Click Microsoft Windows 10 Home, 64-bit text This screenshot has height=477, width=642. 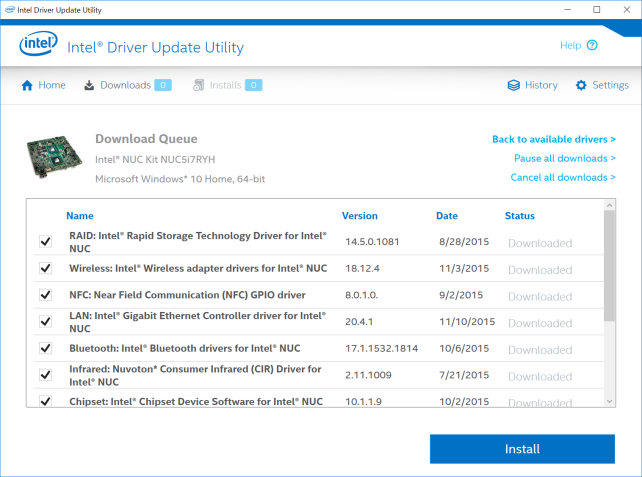tap(180, 179)
